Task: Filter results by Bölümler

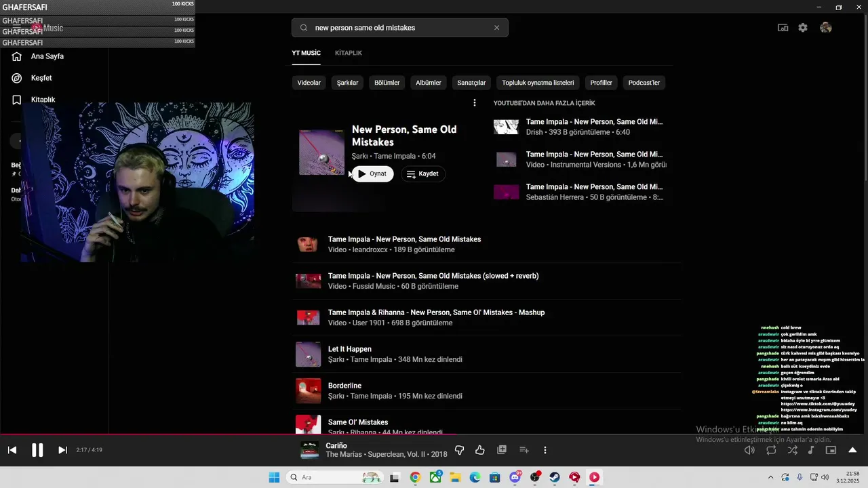Action: click(x=387, y=83)
